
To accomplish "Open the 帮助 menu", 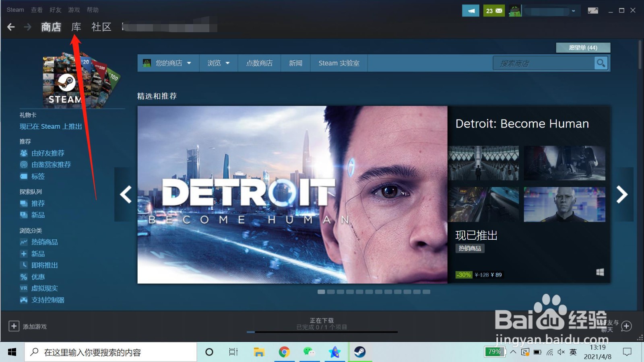I will point(93,10).
